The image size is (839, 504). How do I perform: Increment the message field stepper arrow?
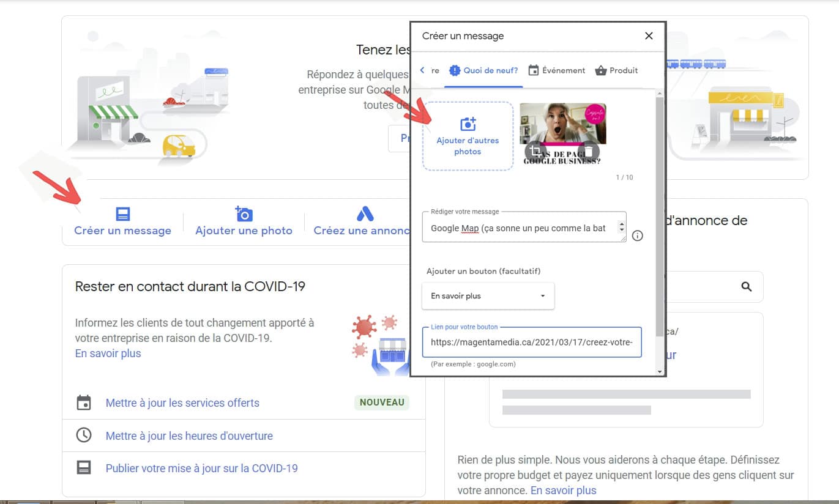pyautogui.click(x=621, y=224)
